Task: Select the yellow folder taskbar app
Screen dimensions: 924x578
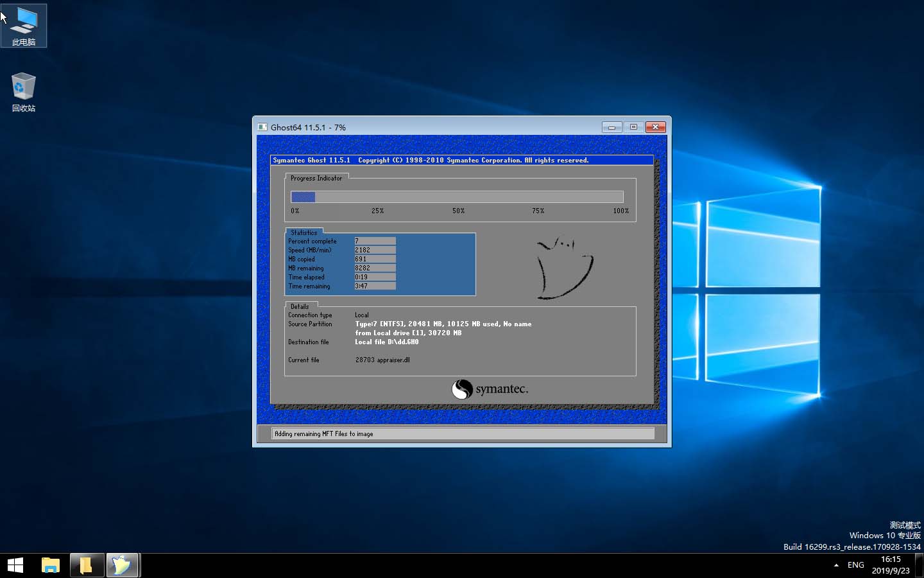Action: [86, 565]
